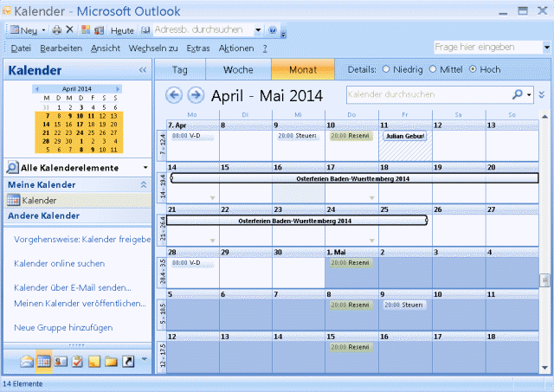Click the Adressb. durchsuchen search field
The width and height of the screenshot is (554, 392).
coord(203,29)
